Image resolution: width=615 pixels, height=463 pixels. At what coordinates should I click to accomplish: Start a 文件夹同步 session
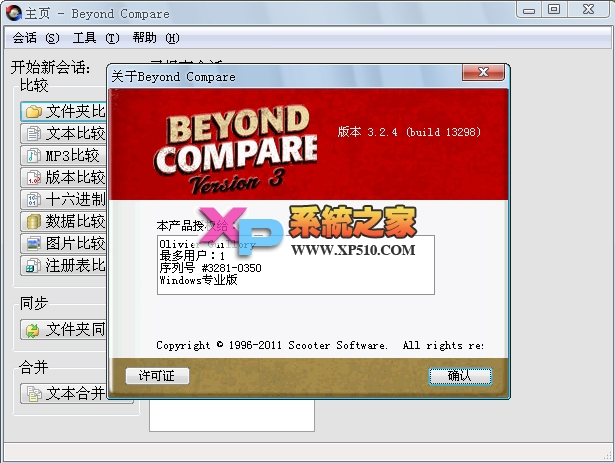pyautogui.click(x=64, y=330)
